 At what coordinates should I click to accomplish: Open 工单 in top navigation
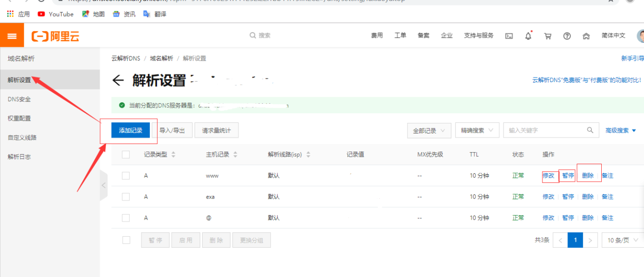[x=400, y=36]
